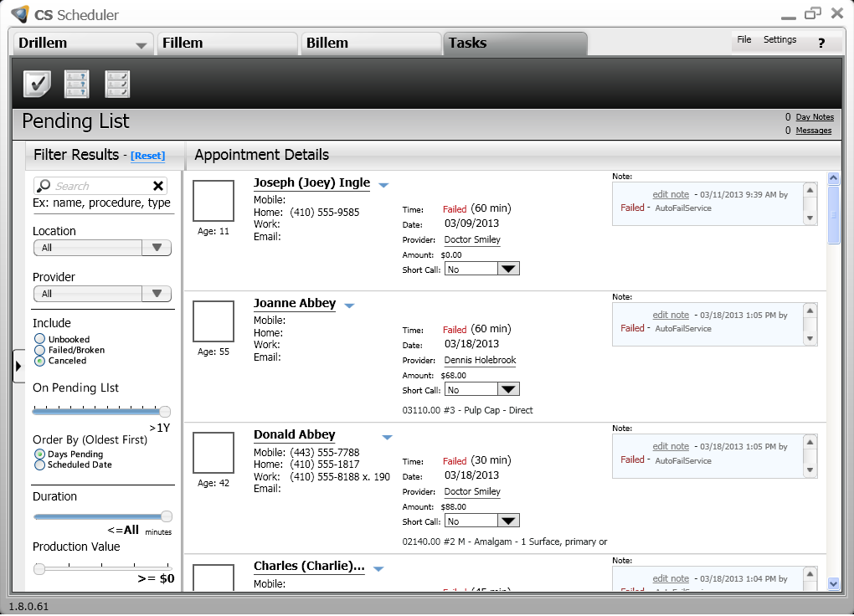The width and height of the screenshot is (854, 616).
Task: Open the Settings menu
Action: [x=779, y=39]
